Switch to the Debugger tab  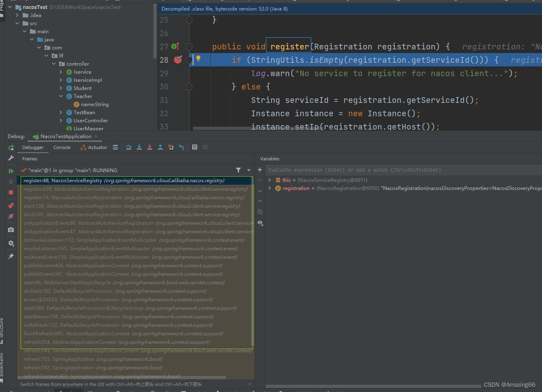coord(33,147)
